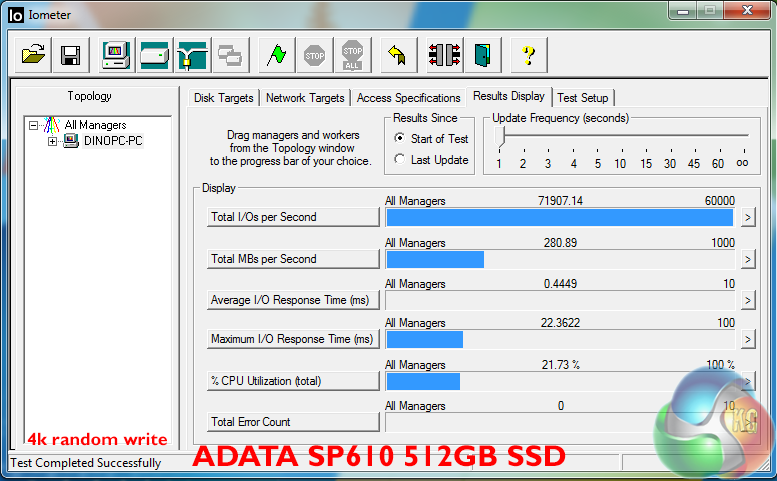Open details arrow for Maximum Response row
777x481 pixels.
pyautogui.click(x=748, y=340)
